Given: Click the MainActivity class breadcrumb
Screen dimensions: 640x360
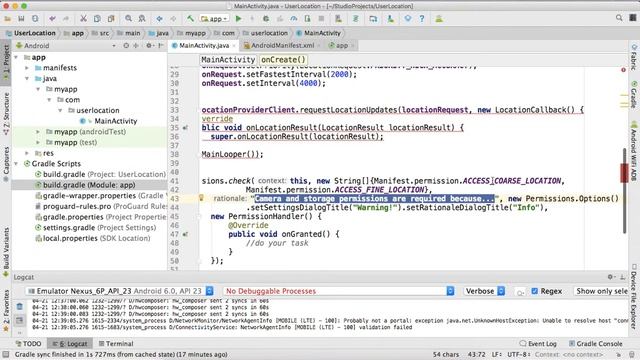Looking at the screenshot, I should click(228, 60).
